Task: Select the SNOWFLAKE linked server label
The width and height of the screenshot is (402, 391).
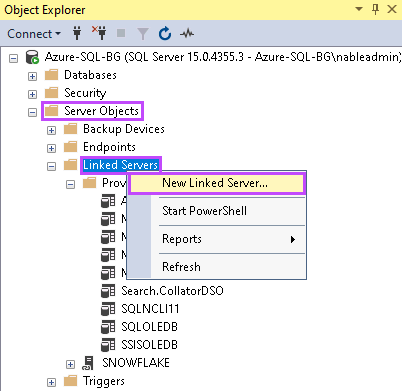Action: click(x=136, y=363)
